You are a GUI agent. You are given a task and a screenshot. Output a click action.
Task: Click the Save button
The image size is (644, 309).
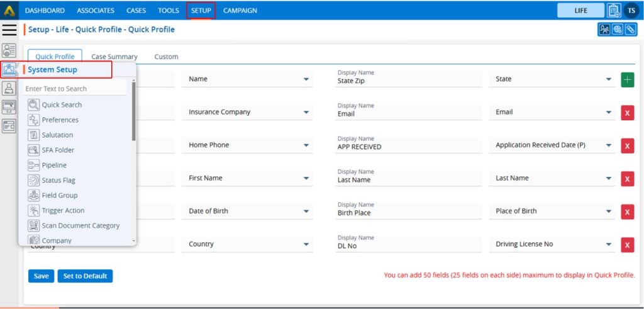point(41,276)
